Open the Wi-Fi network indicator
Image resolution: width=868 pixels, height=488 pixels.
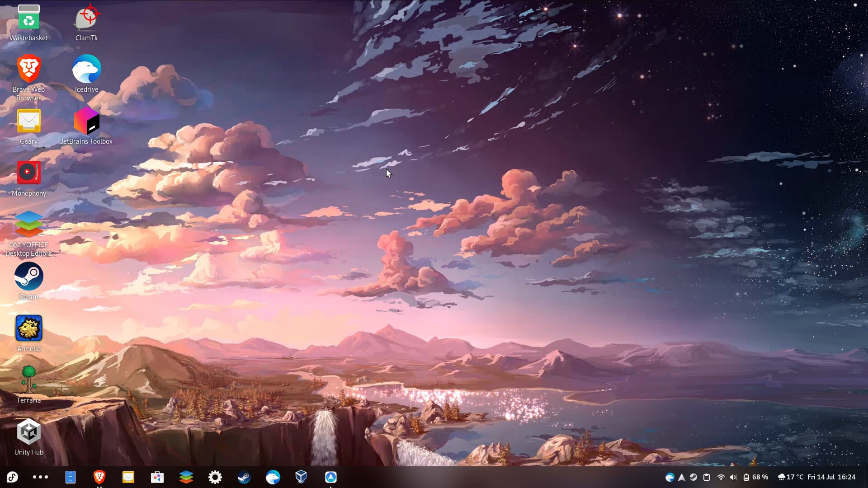(721, 477)
